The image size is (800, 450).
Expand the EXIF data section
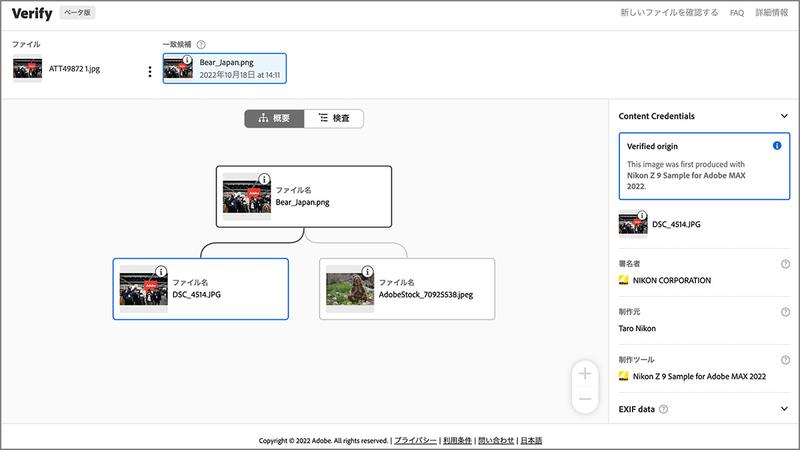[784, 409]
